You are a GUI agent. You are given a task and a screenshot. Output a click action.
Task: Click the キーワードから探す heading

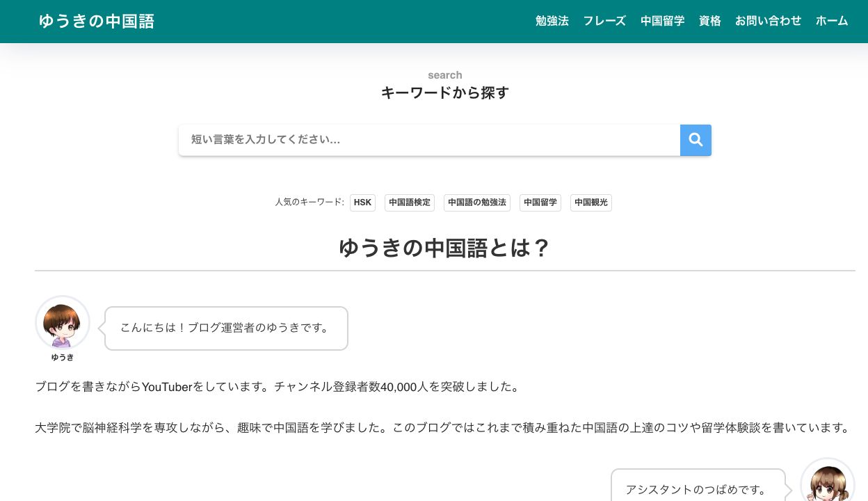pos(445,93)
